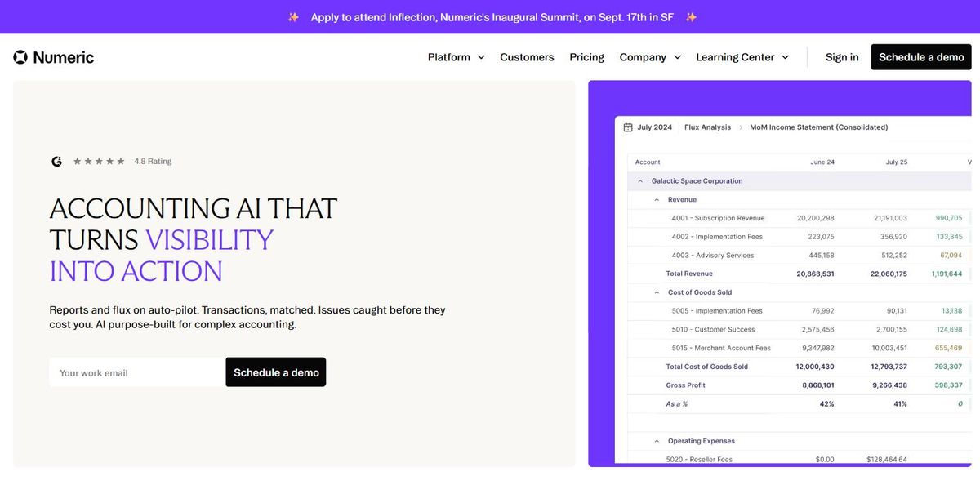
Task: Click the As a % row label
Action: click(x=677, y=404)
